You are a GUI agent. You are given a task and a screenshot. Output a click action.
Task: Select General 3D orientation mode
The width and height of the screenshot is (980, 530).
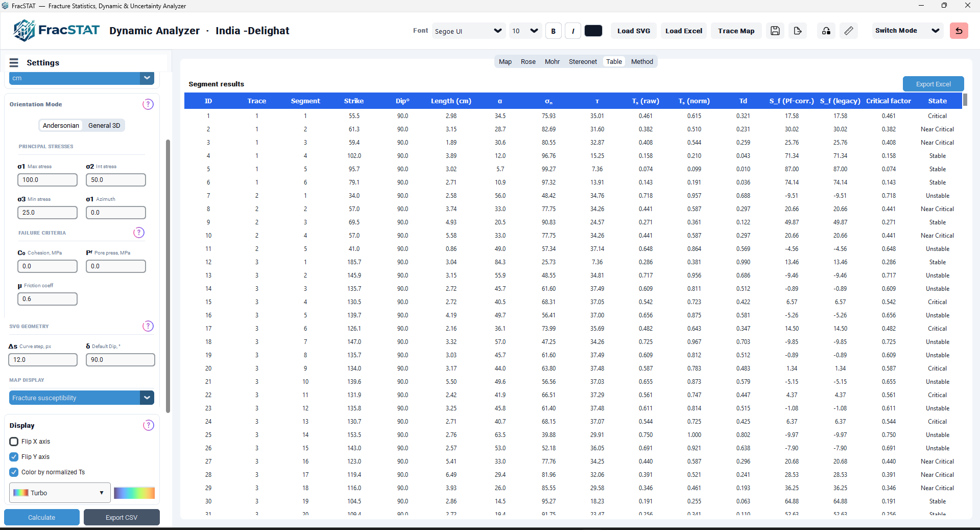tap(104, 125)
